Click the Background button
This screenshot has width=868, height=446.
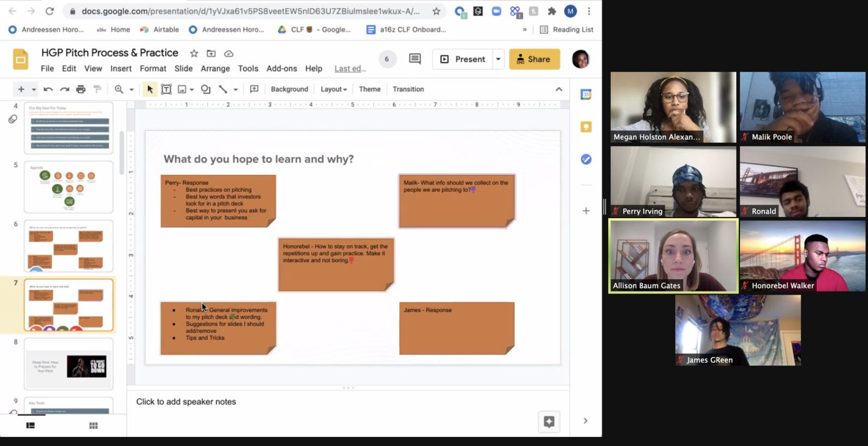click(289, 90)
